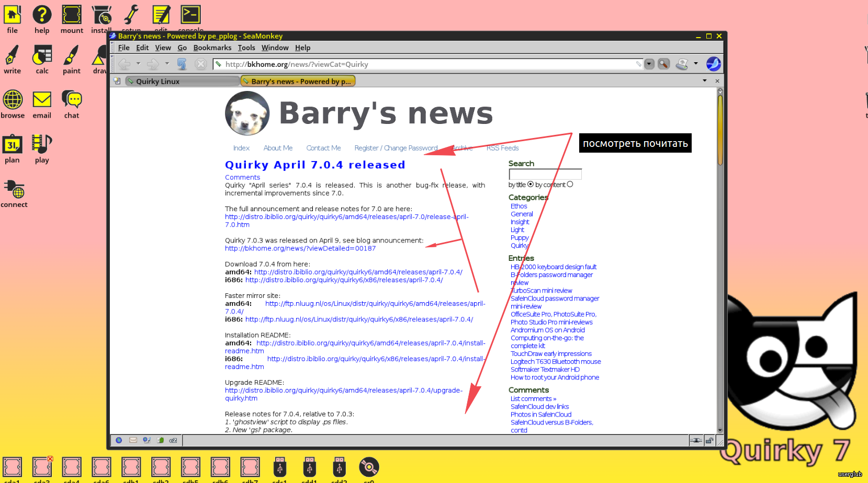Open the 'Ethos' category link

(x=519, y=206)
